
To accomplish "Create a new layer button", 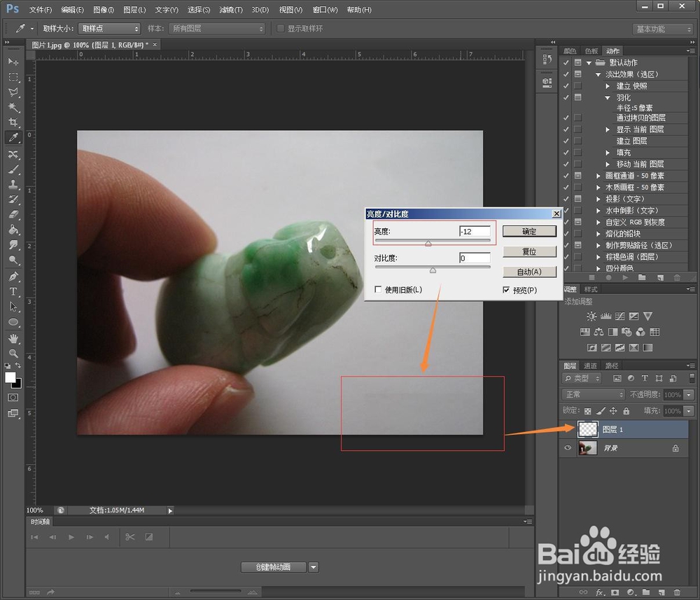I will pyautogui.click(x=661, y=592).
